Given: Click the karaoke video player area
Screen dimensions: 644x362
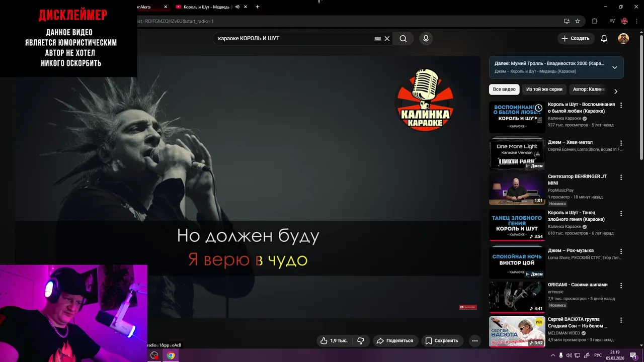Looking at the screenshot, I should [x=248, y=186].
